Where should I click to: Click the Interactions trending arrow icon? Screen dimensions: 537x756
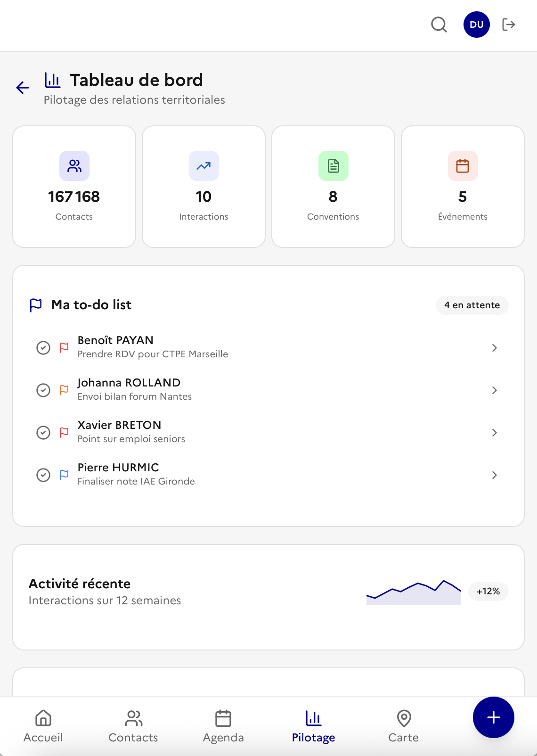coord(204,166)
